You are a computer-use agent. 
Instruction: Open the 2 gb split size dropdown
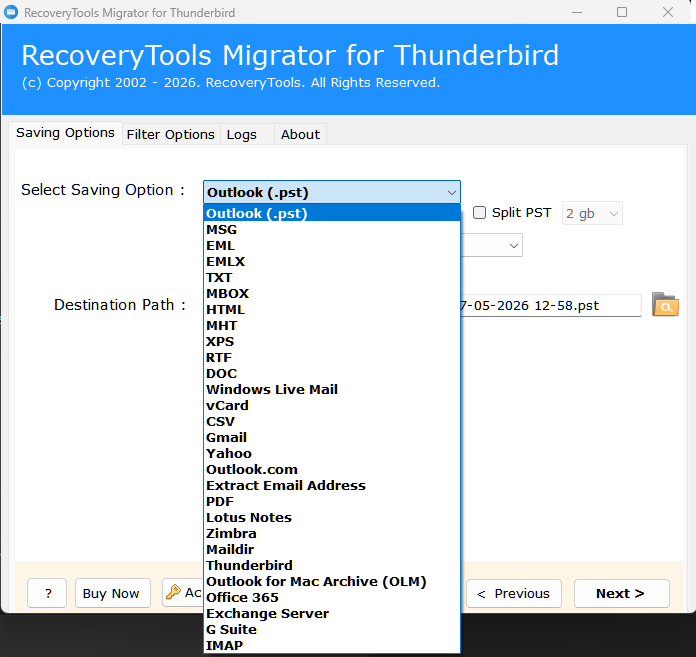(592, 214)
